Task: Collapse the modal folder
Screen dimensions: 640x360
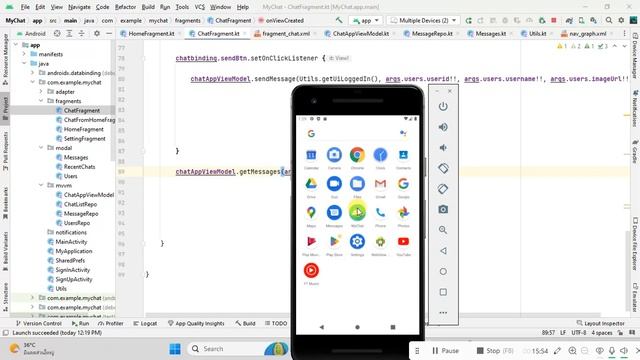Action: (41, 148)
